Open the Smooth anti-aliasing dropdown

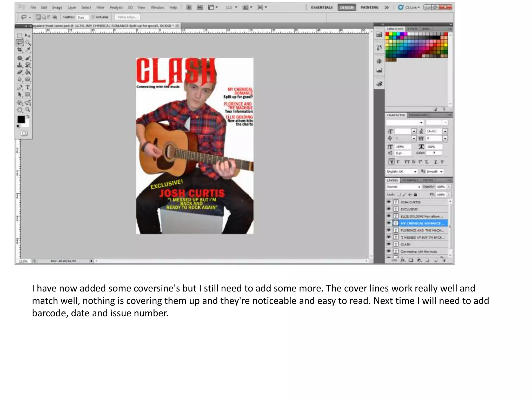(435, 171)
